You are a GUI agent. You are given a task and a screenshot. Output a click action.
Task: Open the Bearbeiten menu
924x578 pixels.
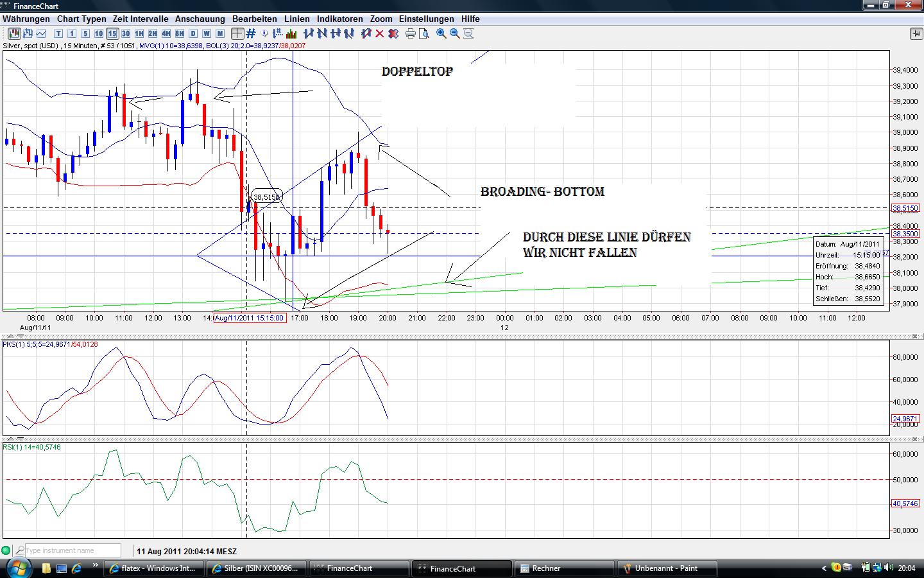coord(255,19)
